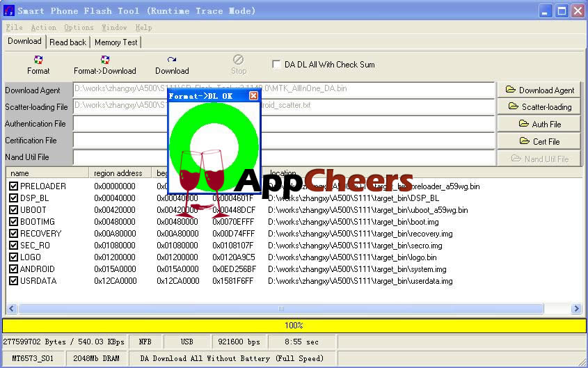Sort by the region address column header
This screenshot has height=368, width=588.
pos(120,173)
